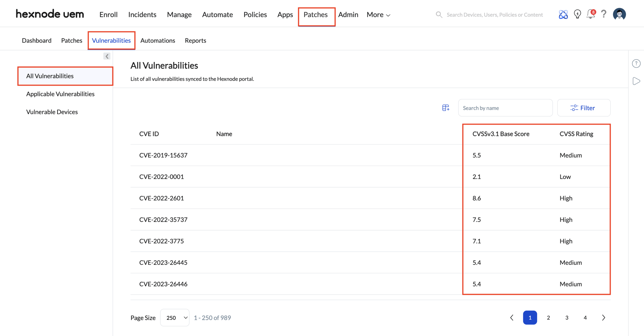Go to previous page arrow

pos(512,318)
